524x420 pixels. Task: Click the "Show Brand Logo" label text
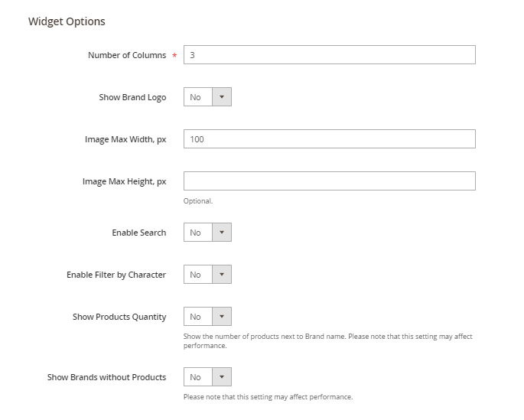coord(132,97)
